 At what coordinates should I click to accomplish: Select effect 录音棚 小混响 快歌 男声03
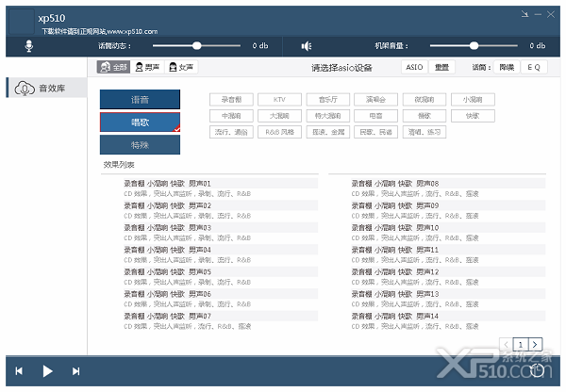pos(220,227)
